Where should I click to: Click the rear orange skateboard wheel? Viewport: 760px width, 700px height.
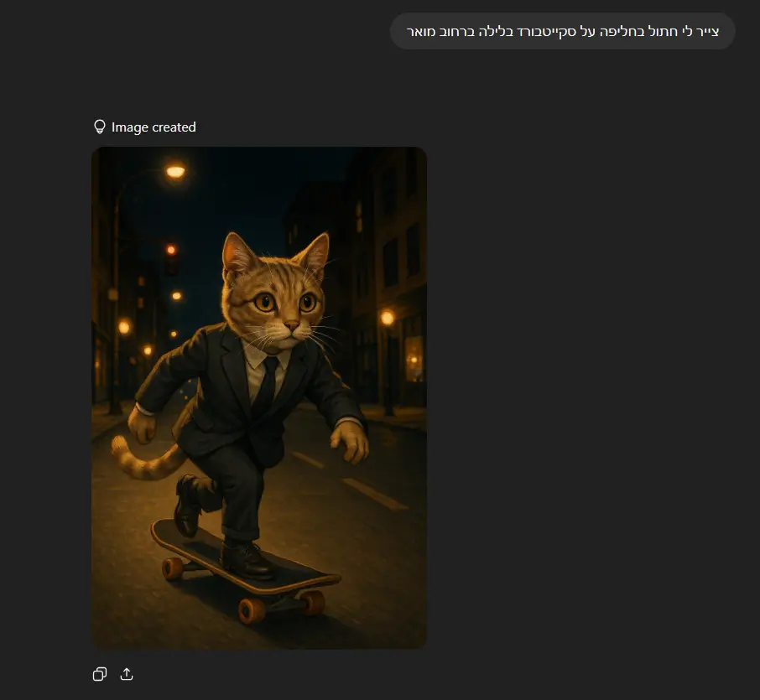tap(172, 568)
